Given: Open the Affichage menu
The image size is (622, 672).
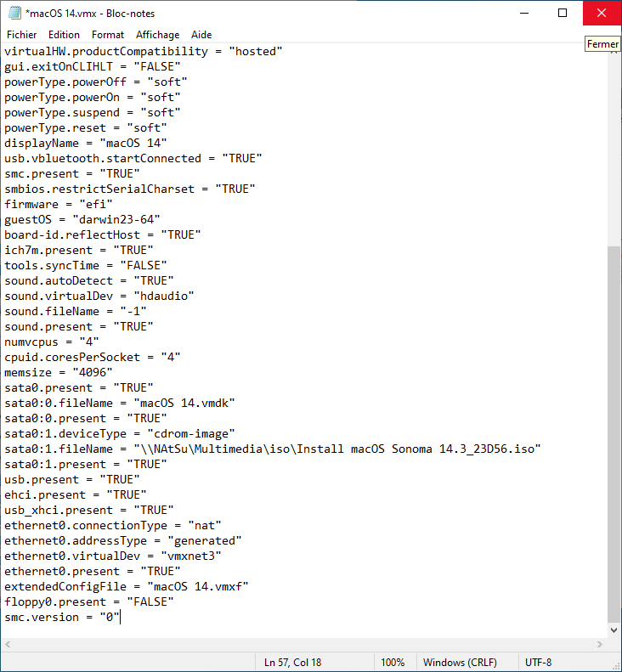Looking at the screenshot, I should click(x=158, y=35).
